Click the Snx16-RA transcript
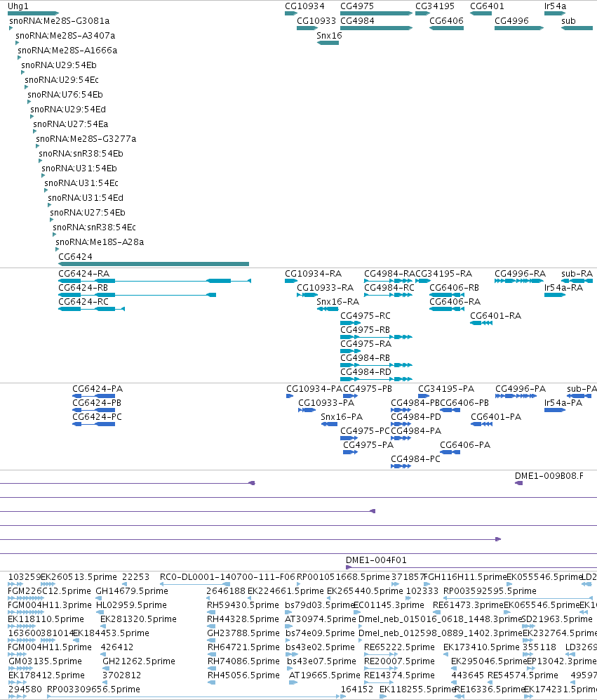597x700 pixels. pos(328,309)
